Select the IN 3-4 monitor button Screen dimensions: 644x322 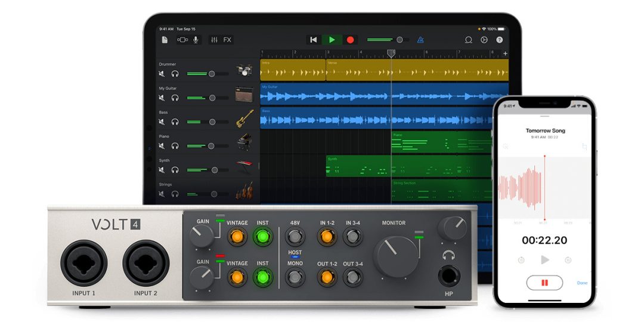click(352, 236)
